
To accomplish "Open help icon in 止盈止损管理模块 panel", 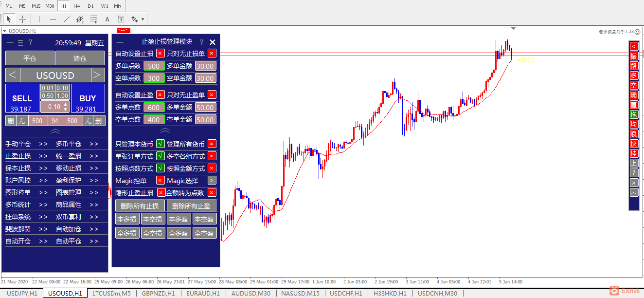I will [201, 42].
